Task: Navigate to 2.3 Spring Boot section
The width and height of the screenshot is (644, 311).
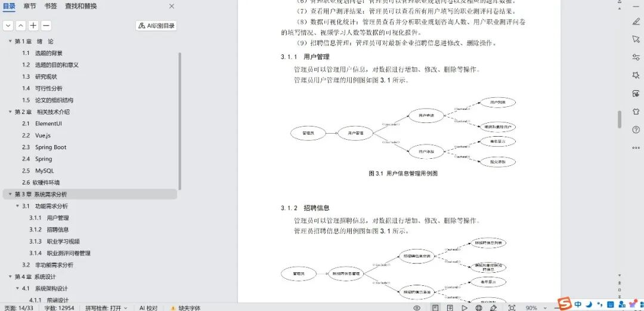Action: point(44,147)
